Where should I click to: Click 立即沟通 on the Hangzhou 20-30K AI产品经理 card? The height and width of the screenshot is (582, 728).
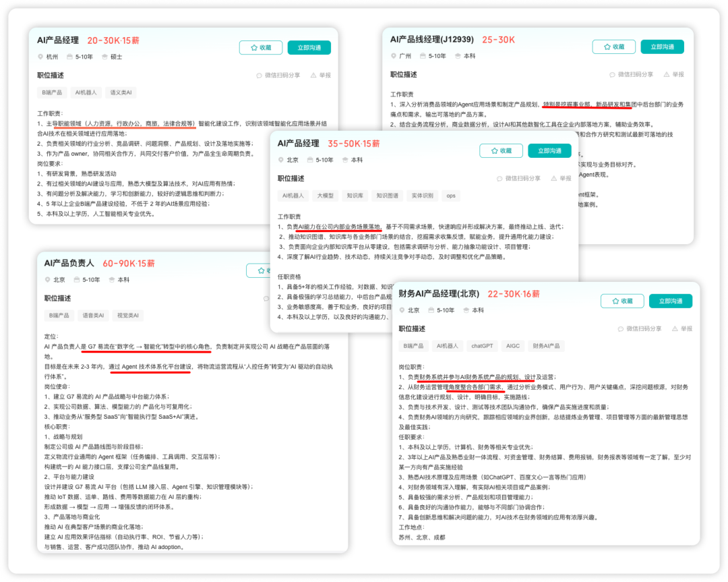click(x=309, y=47)
